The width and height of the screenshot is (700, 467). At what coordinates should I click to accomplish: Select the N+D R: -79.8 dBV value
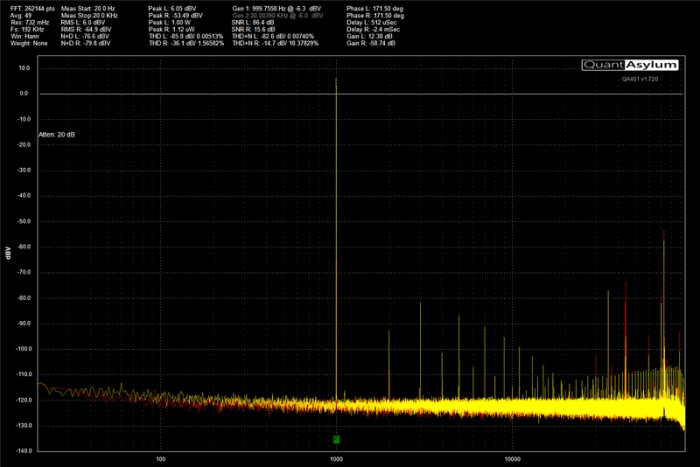click(86, 43)
